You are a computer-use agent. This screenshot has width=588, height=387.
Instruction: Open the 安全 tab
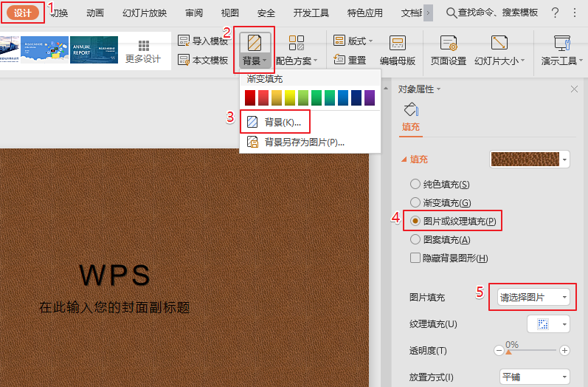[x=266, y=13]
